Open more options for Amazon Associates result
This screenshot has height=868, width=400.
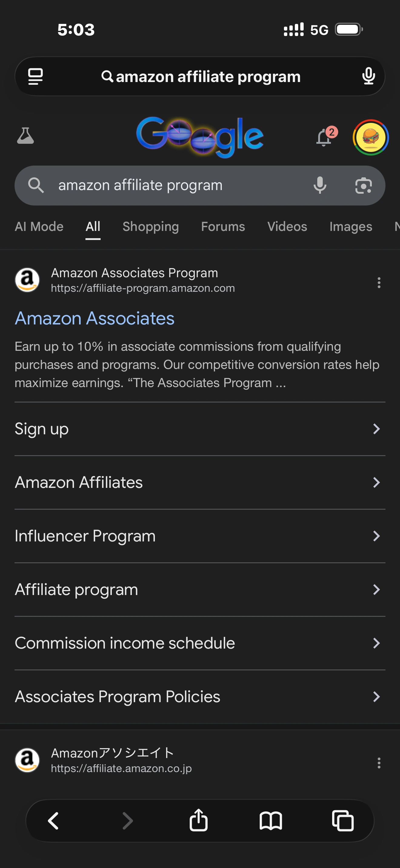tap(379, 282)
